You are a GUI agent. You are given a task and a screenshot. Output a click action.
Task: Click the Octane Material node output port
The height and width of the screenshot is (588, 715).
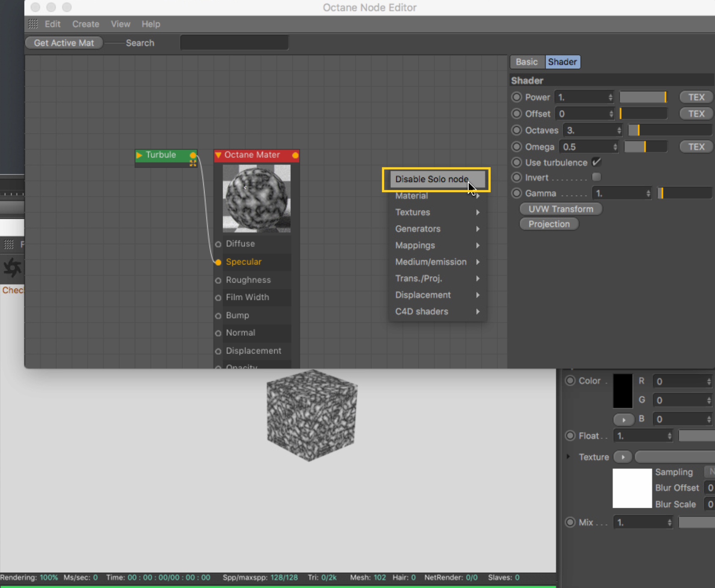[295, 155]
